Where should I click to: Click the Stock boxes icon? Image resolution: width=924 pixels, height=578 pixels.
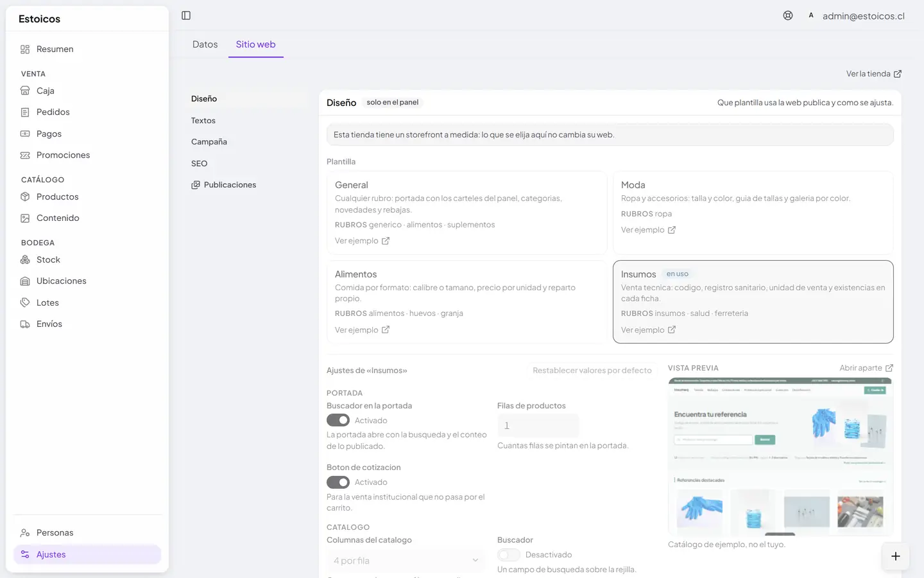point(25,259)
